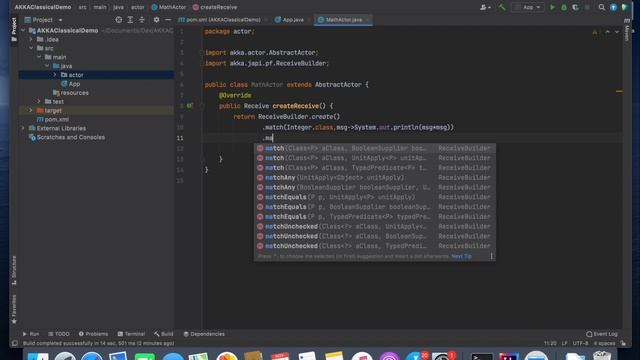Expand the test folder
The height and width of the screenshot is (360, 640).
pos(39,101)
